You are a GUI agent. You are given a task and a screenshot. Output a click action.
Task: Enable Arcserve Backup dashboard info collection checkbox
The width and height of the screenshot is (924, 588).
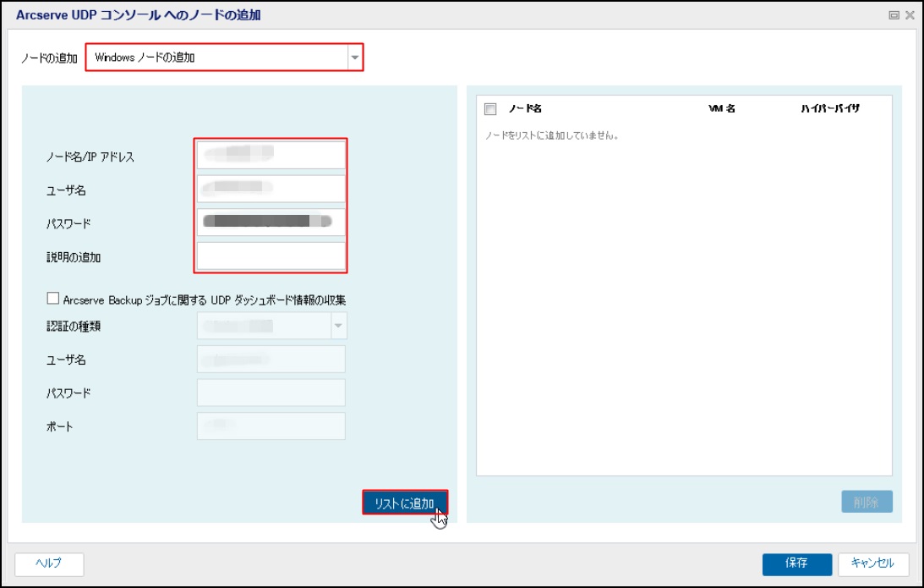tap(53, 299)
